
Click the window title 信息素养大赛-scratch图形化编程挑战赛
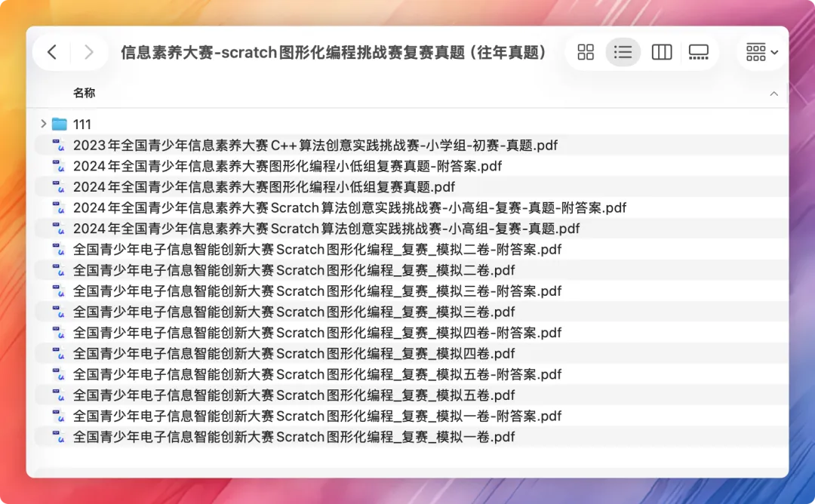[x=334, y=52]
